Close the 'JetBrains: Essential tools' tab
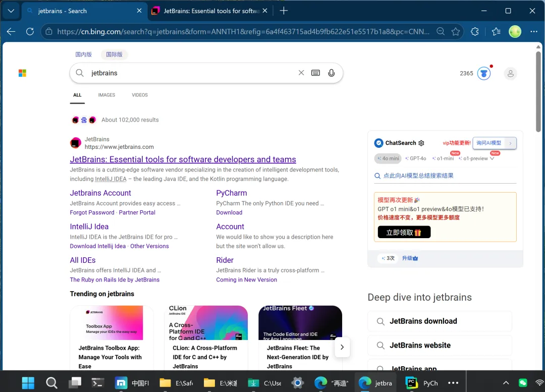545x392 pixels. click(x=265, y=11)
